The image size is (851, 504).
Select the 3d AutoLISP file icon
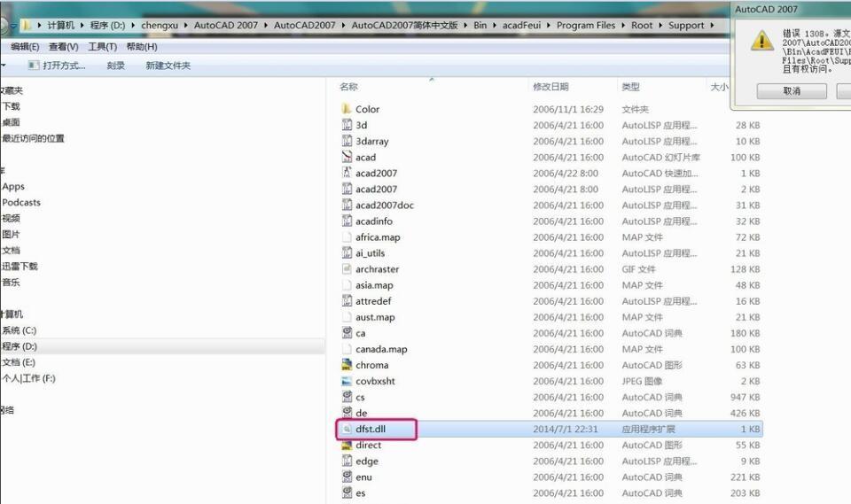[347, 125]
